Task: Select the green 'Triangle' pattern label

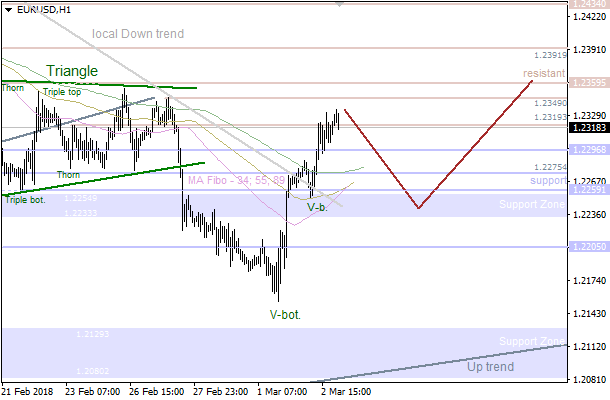Action: click(72, 71)
